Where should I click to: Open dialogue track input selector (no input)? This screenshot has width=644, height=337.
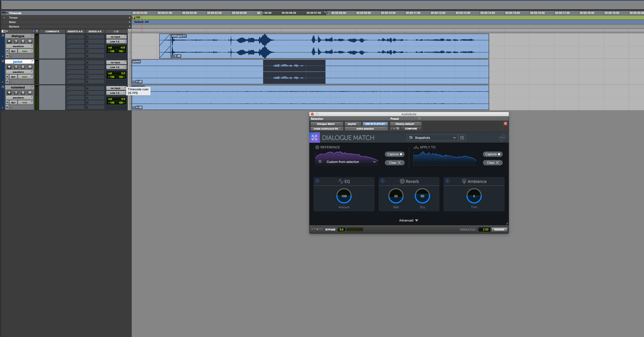(116, 37)
